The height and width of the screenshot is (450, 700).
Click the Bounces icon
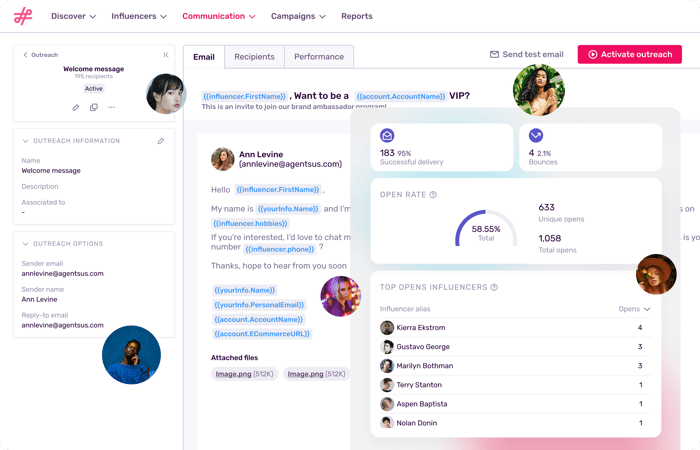coord(536,136)
